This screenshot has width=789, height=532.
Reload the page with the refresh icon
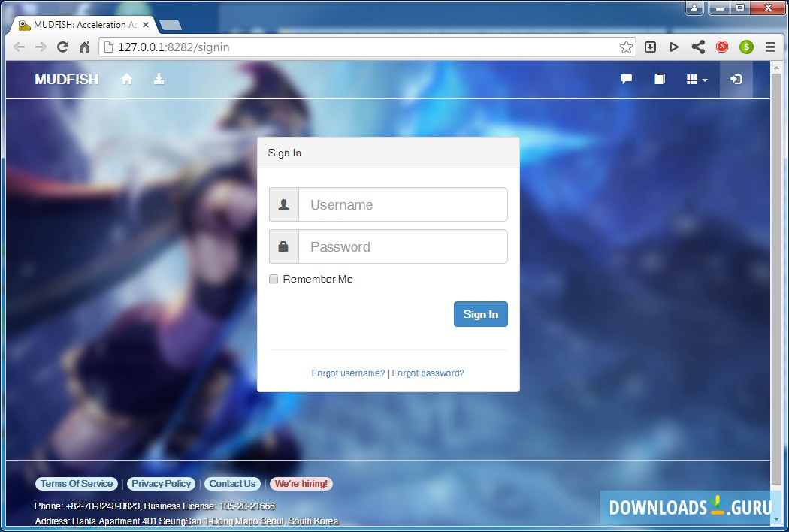(62, 47)
